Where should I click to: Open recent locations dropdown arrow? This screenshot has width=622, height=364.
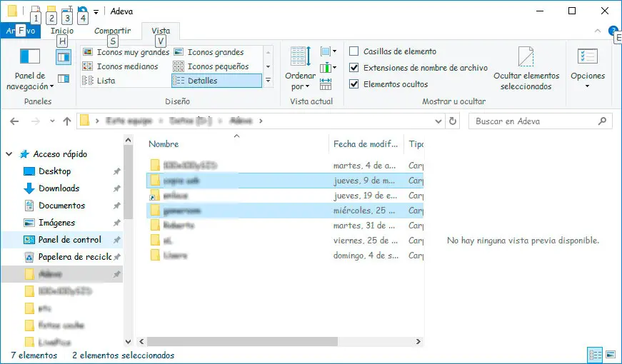click(52, 121)
